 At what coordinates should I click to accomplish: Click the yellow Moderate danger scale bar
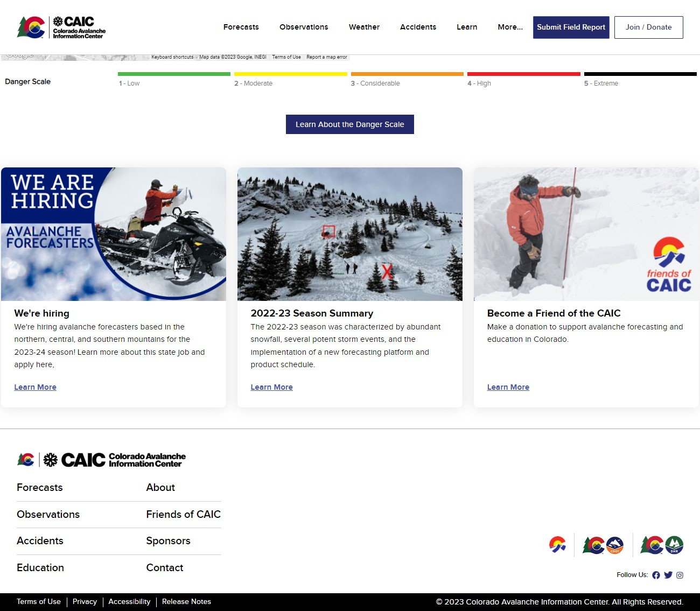[x=291, y=74]
